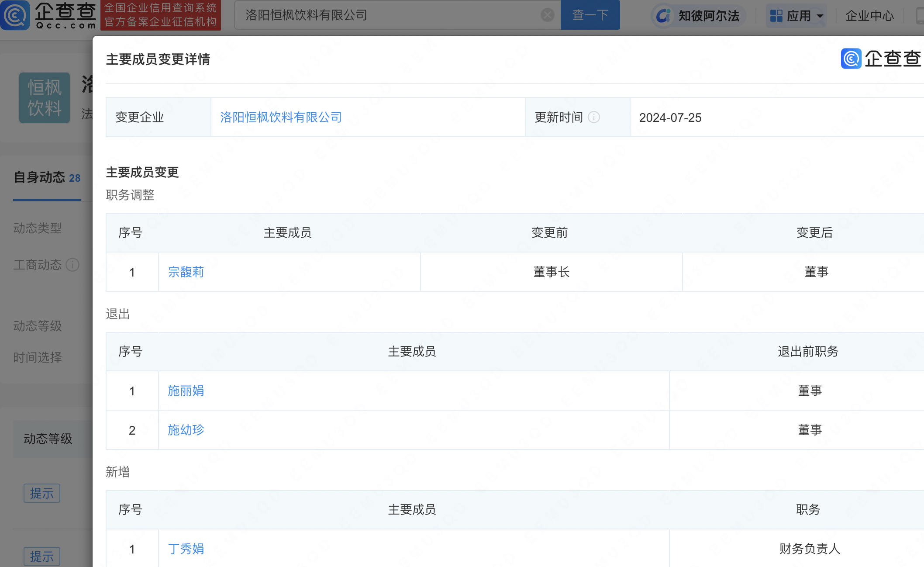924x567 pixels.
Task: Click the 应用 grid icon
Action: 776,16
